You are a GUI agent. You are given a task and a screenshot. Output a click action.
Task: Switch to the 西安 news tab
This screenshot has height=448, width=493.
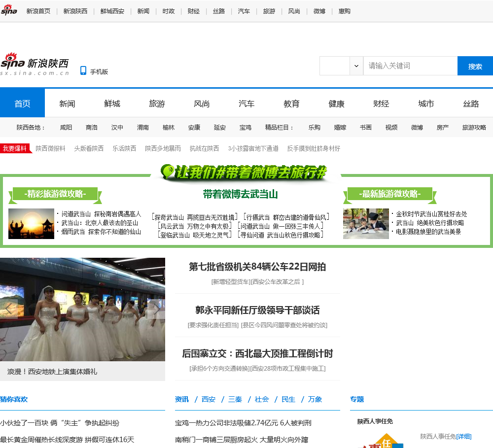click(209, 399)
